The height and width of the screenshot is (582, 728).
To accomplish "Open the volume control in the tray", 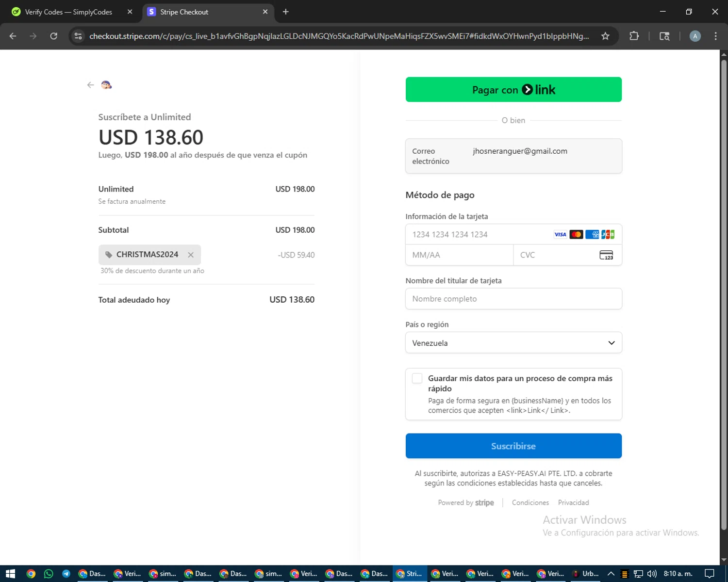I will (x=652, y=574).
